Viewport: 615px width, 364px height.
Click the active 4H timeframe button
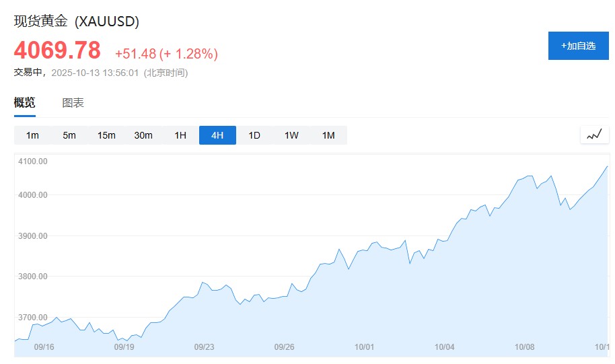tap(217, 135)
